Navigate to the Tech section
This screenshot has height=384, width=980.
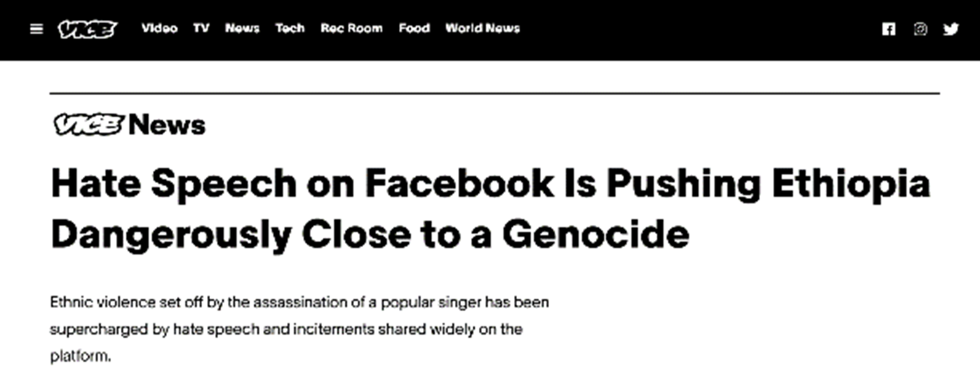click(290, 28)
